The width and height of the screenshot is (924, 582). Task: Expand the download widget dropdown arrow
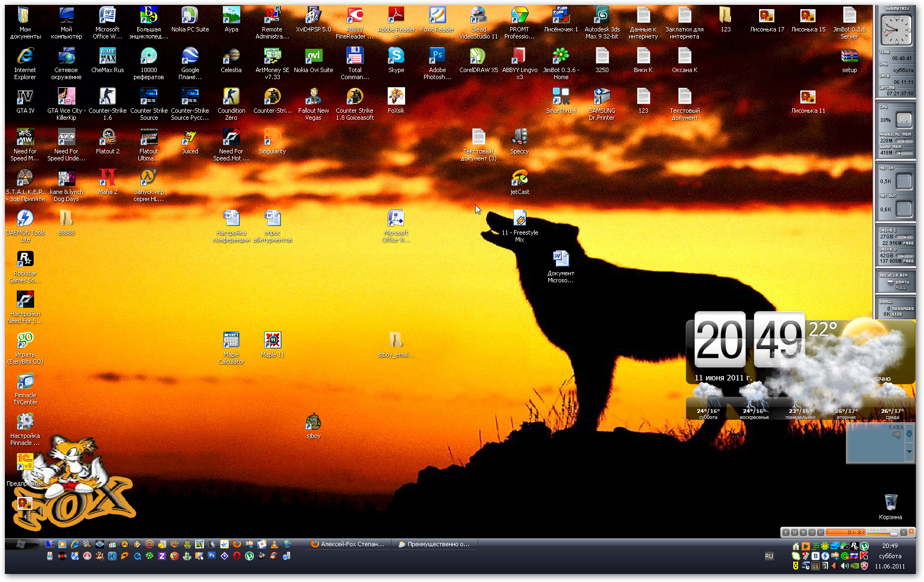909,451
